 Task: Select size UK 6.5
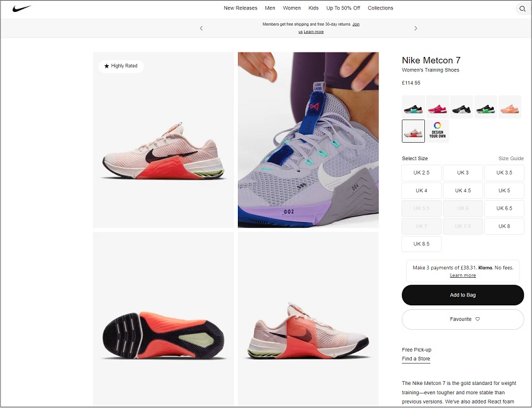pos(504,208)
